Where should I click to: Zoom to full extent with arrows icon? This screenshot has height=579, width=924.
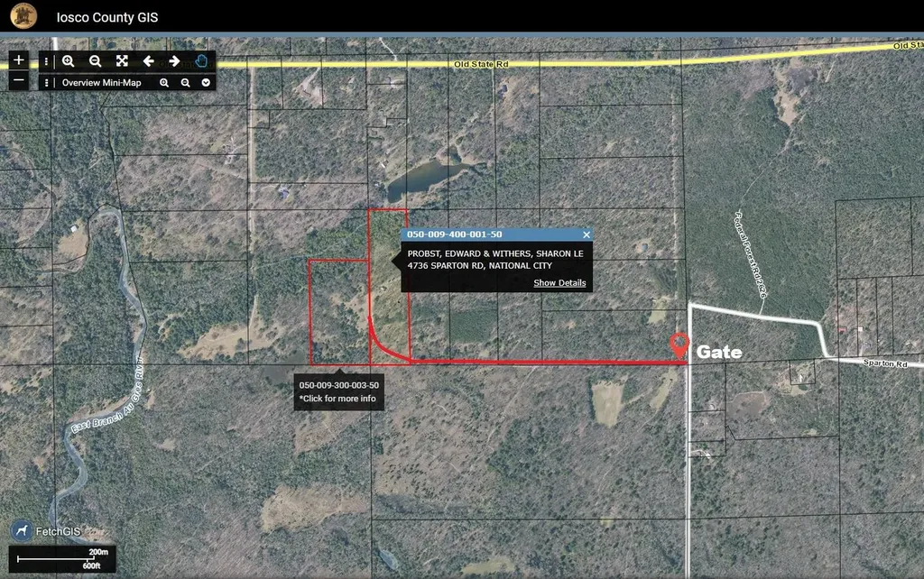pos(122,61)
